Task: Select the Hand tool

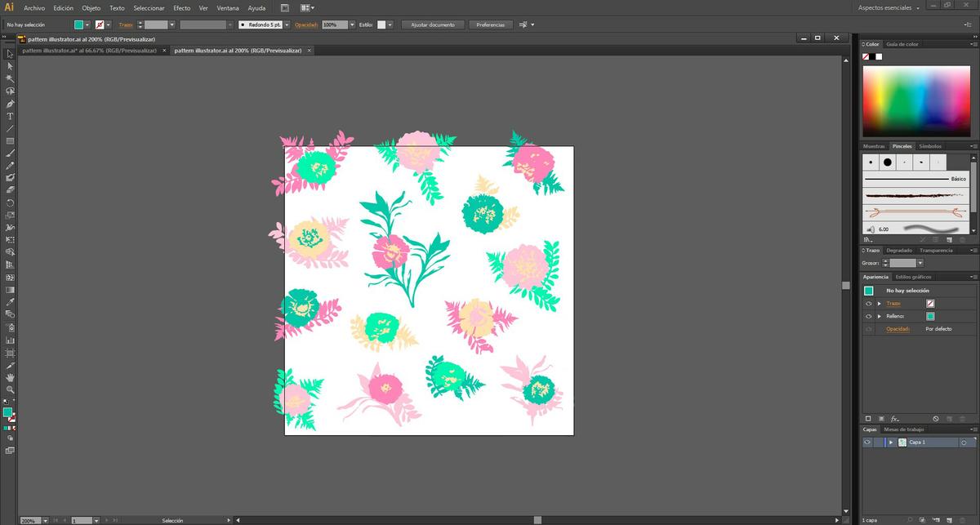Action: point(10,377)
